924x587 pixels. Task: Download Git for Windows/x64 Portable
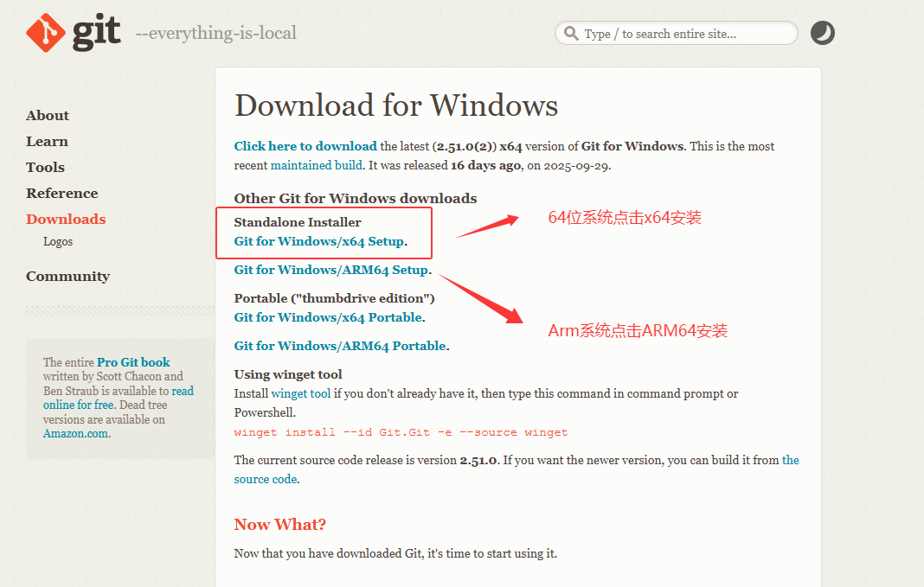point(328,317)
